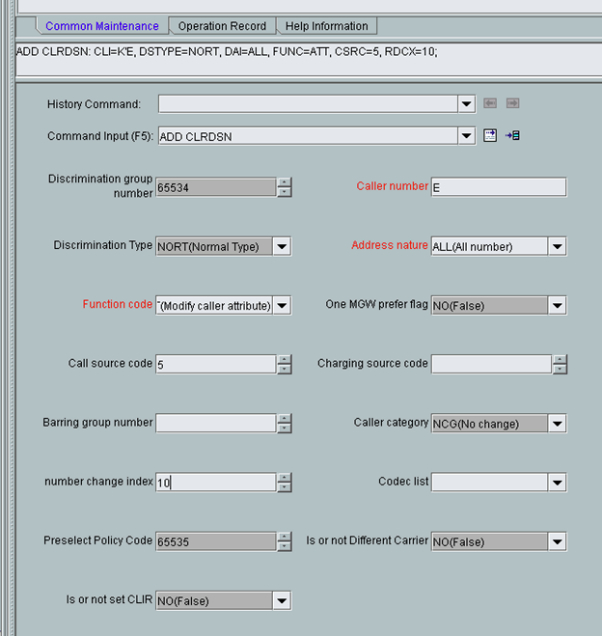Click the Preselect Policy Code field 65535
Screen dimensions: 602x636
point(216,541)
